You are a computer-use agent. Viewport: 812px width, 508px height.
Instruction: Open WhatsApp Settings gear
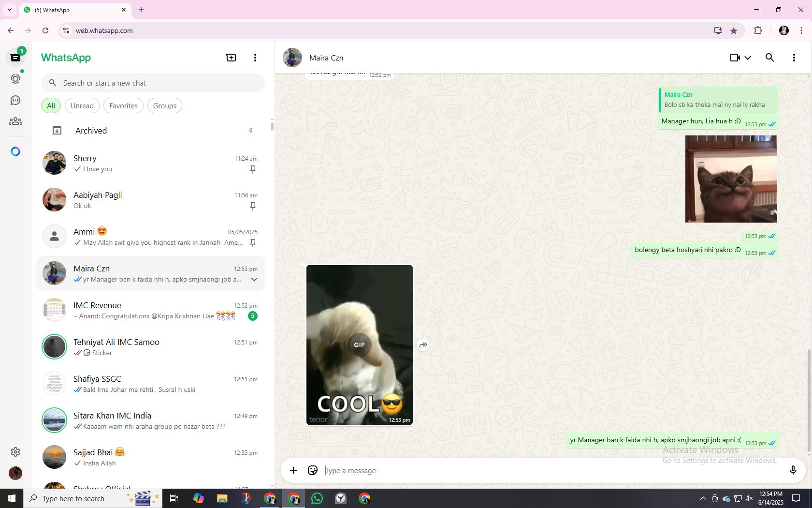(15, 452)
